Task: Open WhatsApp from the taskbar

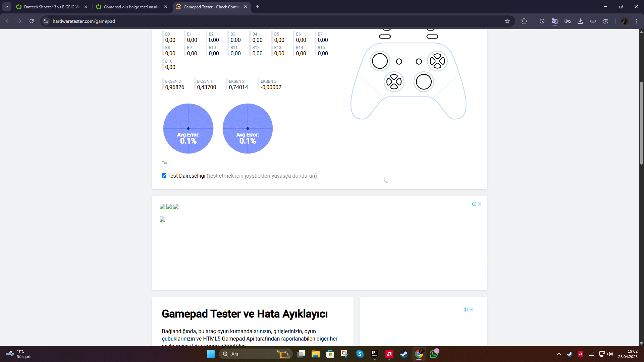Action: [x=434, y=354]
